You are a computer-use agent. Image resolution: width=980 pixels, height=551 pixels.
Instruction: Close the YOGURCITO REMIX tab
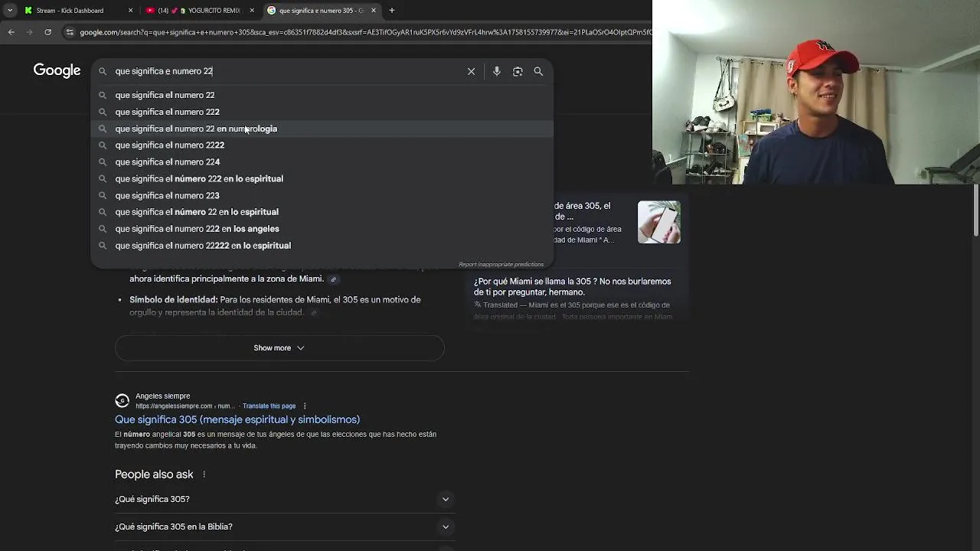[x=252, y=11]
